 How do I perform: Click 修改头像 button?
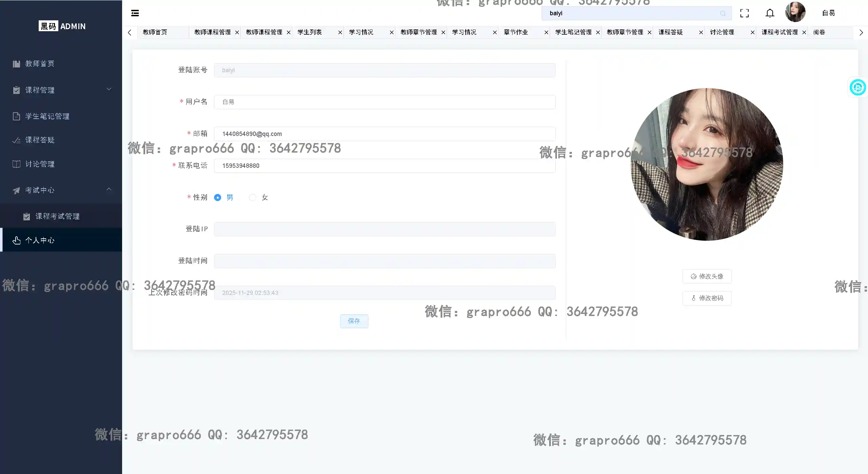(x=707, y=277)
